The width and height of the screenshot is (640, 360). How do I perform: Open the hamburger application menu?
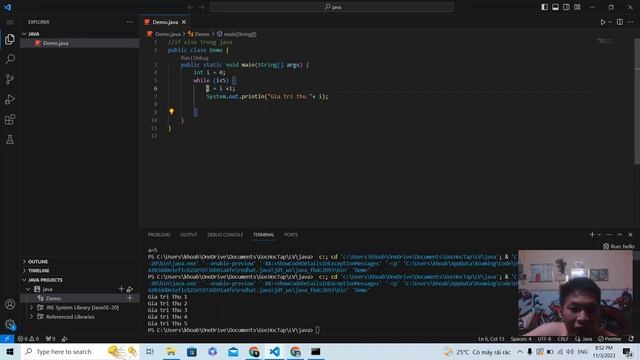point(10,22)
